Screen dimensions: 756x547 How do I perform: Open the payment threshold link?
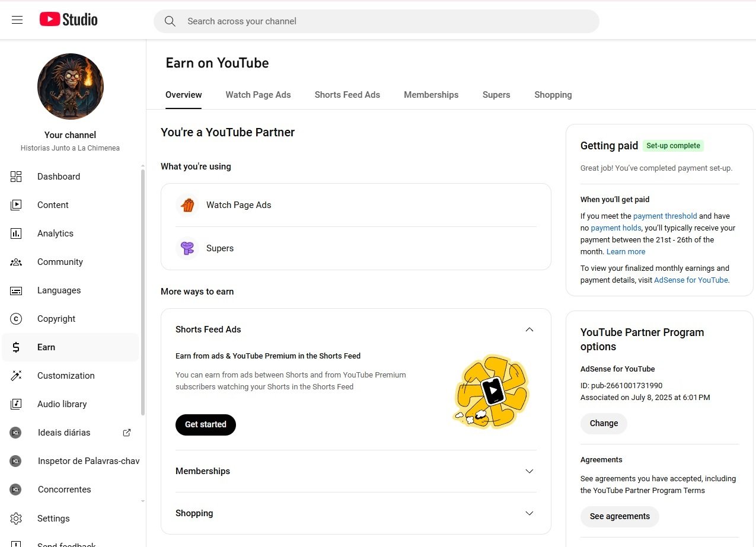(x=665, y=216)
